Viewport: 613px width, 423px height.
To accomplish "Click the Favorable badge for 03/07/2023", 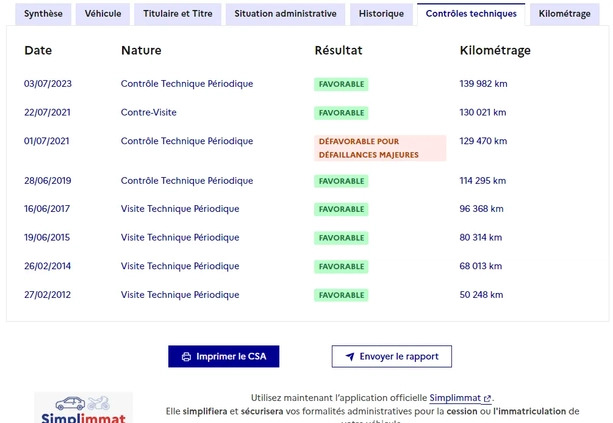I will coord(341,84).
